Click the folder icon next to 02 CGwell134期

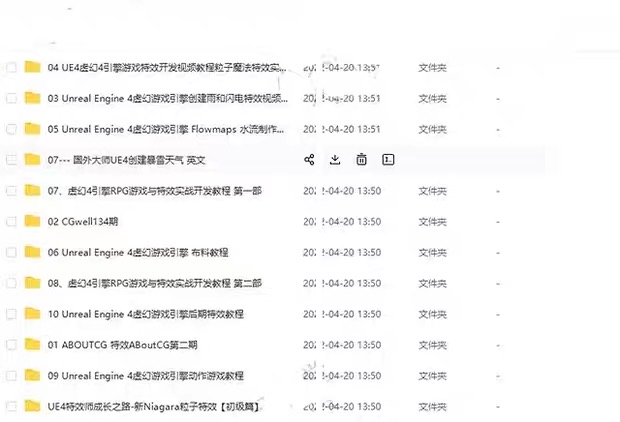(32, 222)
